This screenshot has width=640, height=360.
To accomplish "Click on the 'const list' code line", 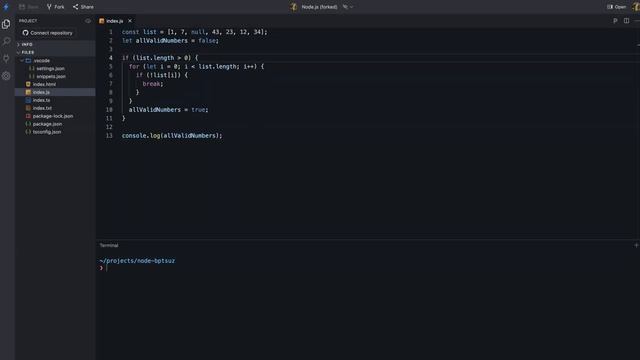I will (194, 32).
